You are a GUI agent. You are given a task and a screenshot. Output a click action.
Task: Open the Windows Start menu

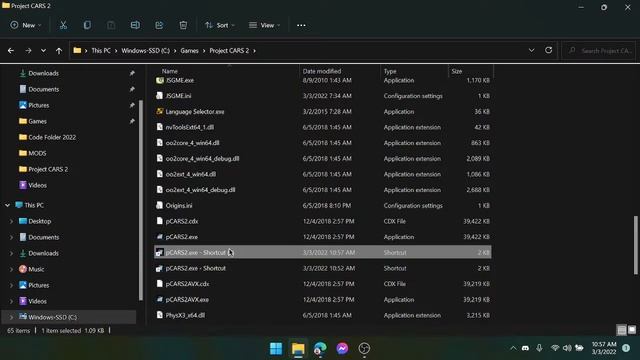pos(276,348)
